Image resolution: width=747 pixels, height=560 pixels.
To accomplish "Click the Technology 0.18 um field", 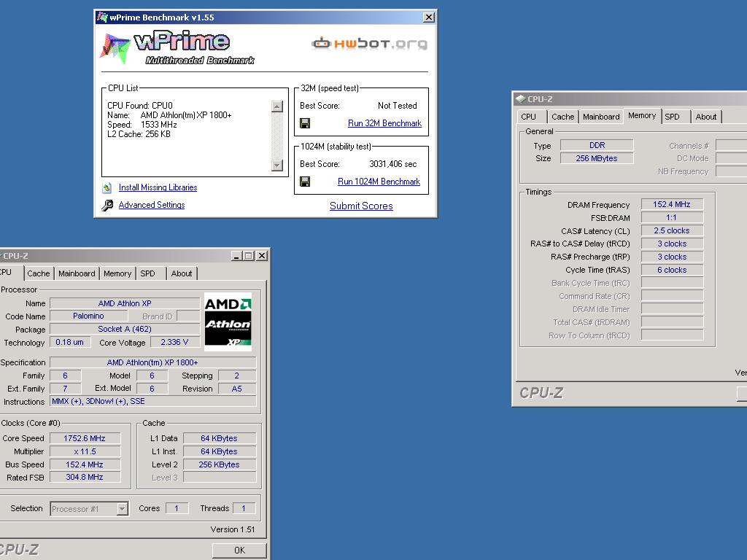I will coord(69,343).
